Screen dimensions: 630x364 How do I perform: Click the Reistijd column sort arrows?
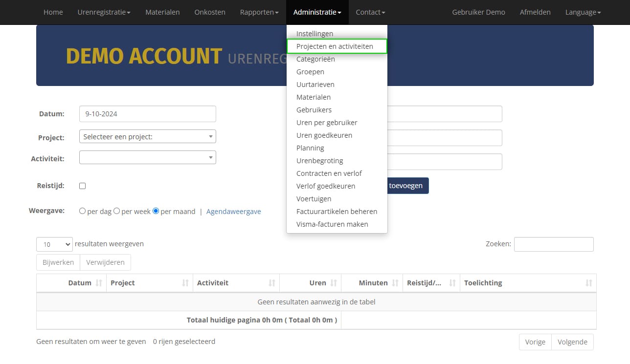(x=452, y=283)
